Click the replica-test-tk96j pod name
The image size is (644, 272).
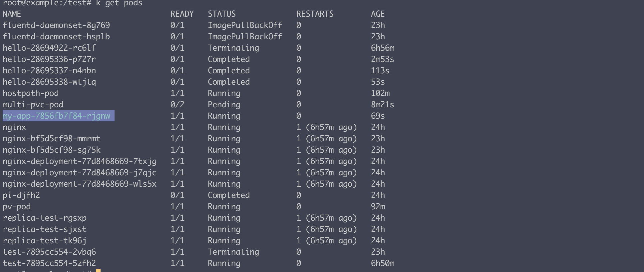click(45, 241)
